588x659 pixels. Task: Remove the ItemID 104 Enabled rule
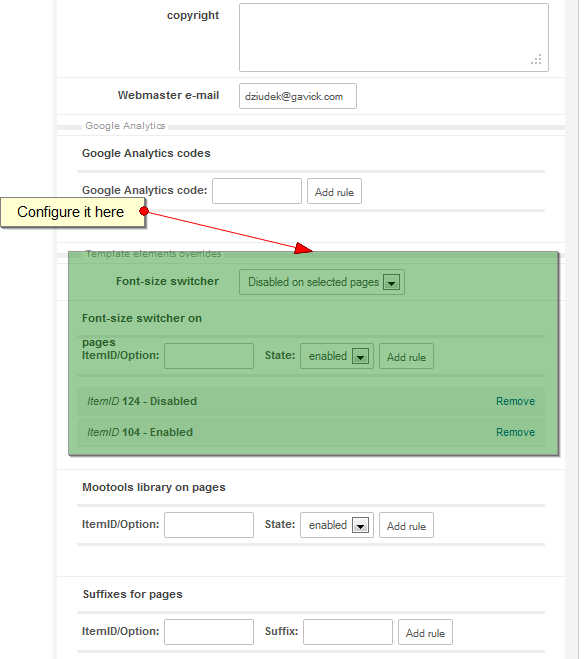click(515, 432)
